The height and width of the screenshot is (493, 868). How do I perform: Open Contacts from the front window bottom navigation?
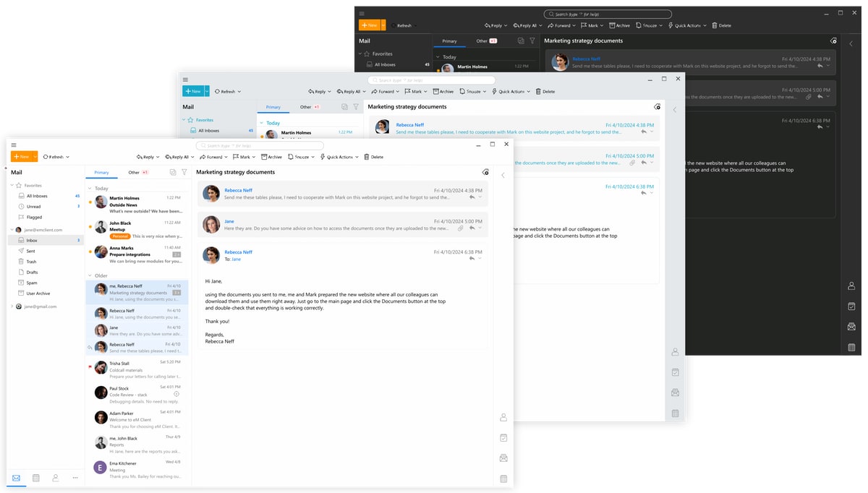(x=56, y=478)
